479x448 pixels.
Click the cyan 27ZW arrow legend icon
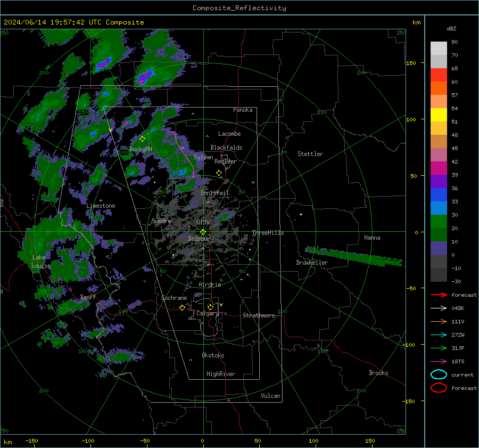click(x=439, y=335)
